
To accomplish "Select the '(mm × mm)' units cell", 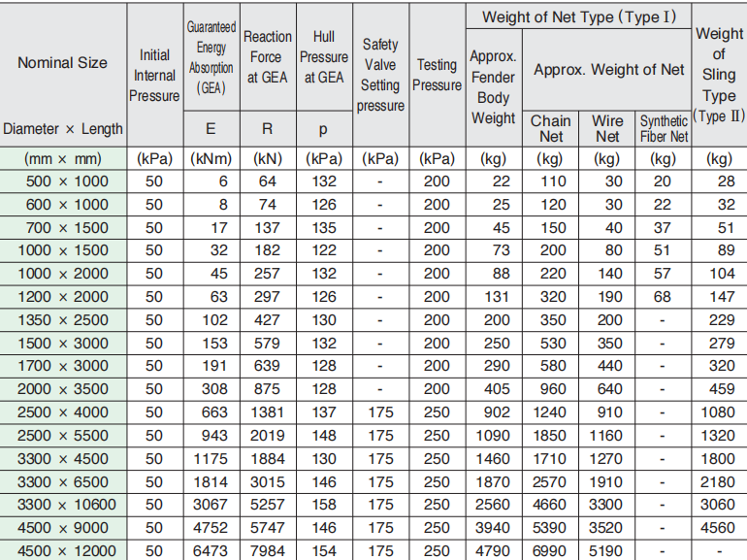I will [62, 159].
